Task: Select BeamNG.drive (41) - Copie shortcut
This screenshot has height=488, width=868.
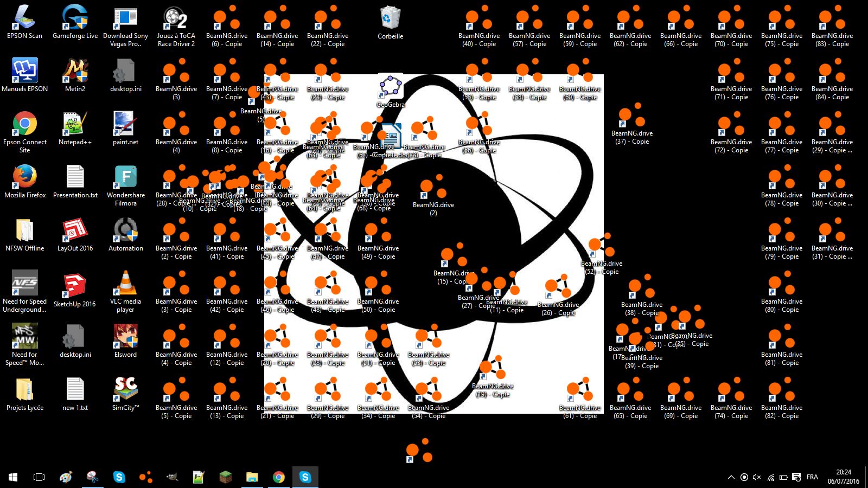Action: (227, 239)
